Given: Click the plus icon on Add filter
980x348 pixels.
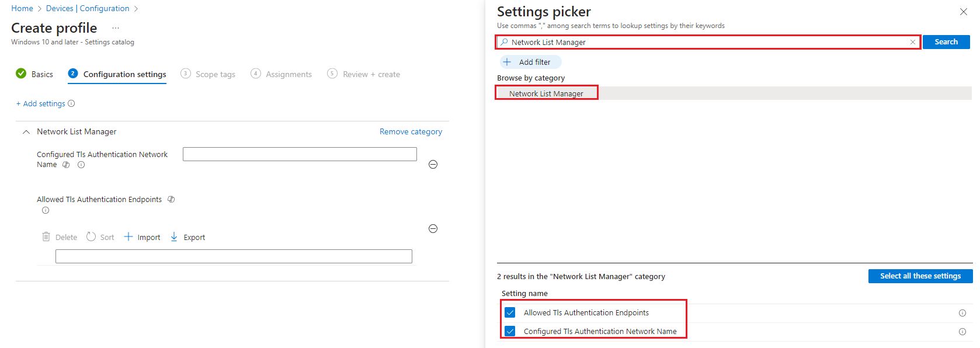Looking at the screenshot, I should click(508, 61).
